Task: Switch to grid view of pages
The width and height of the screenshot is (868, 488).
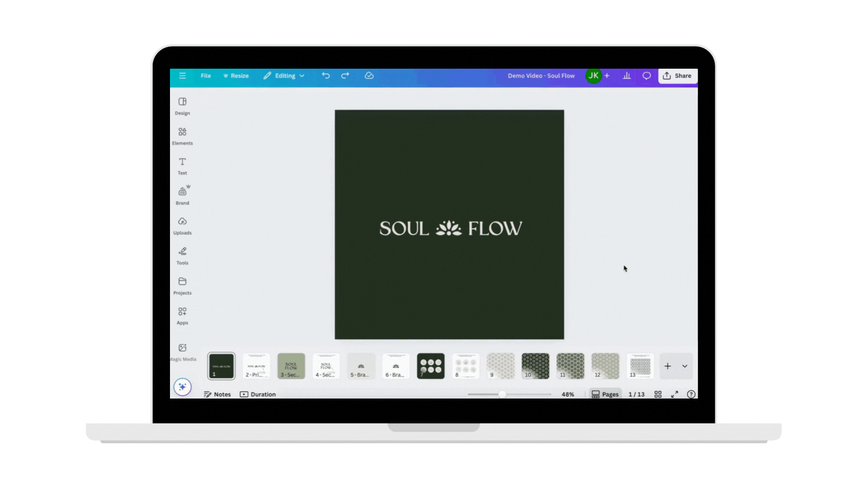Action: 658,394
